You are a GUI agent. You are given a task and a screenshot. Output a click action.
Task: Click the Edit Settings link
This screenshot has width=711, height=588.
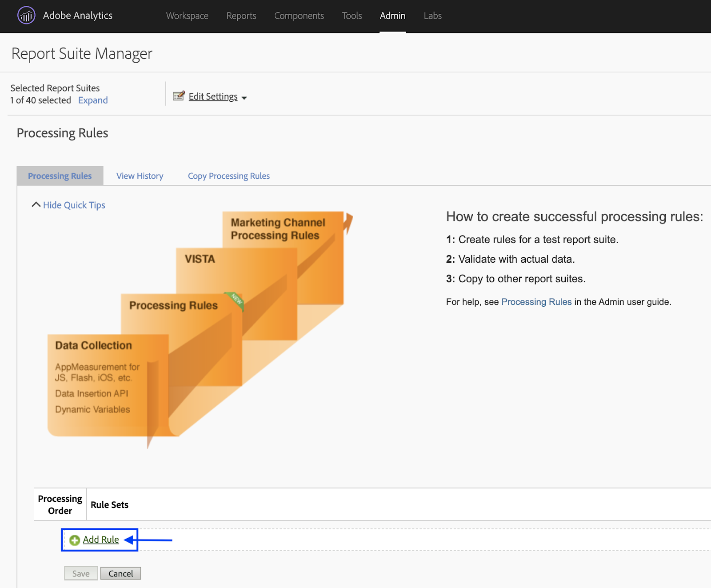tap(213, 96)
